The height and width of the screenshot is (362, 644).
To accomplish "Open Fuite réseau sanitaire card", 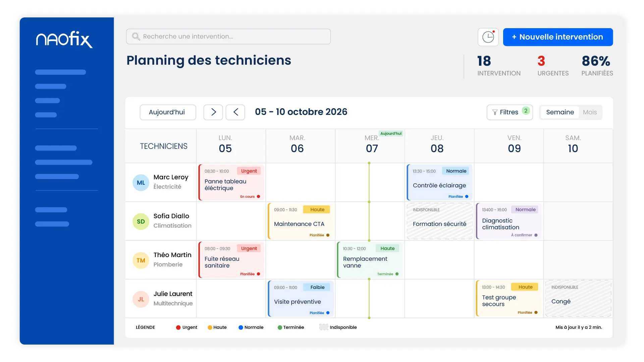I will point(231,260).
